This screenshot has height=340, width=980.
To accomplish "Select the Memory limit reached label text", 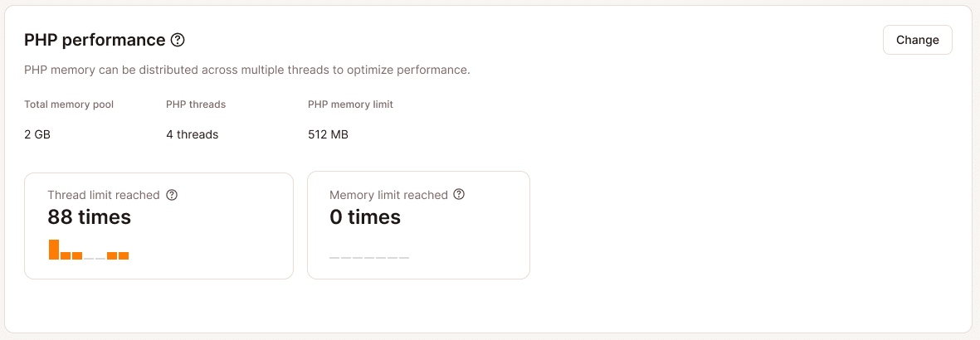I will point(388,195).
